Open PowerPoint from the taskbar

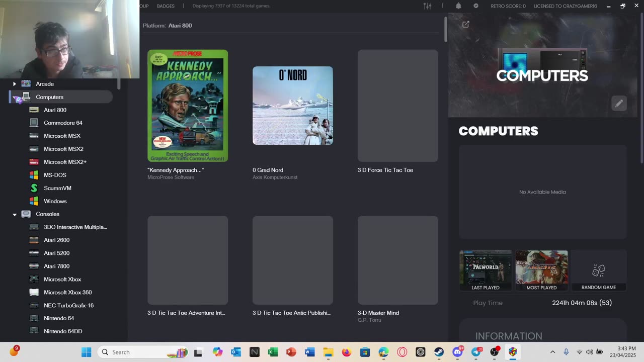point(291,352)
